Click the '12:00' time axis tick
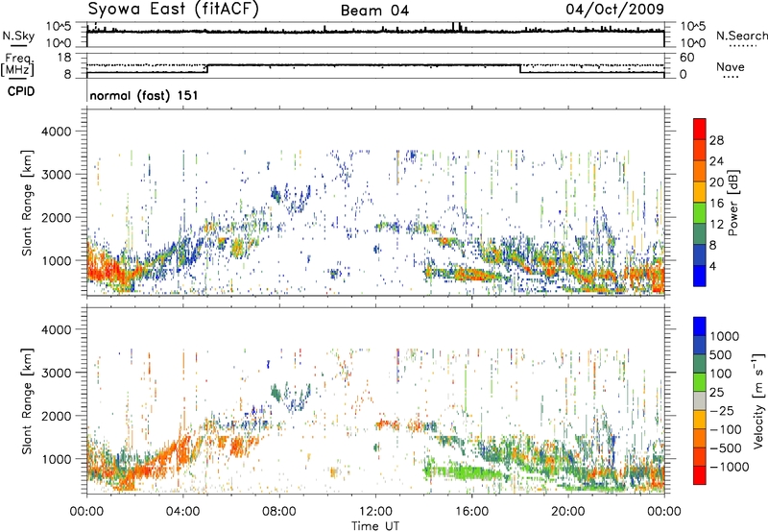 coord(375,512)
